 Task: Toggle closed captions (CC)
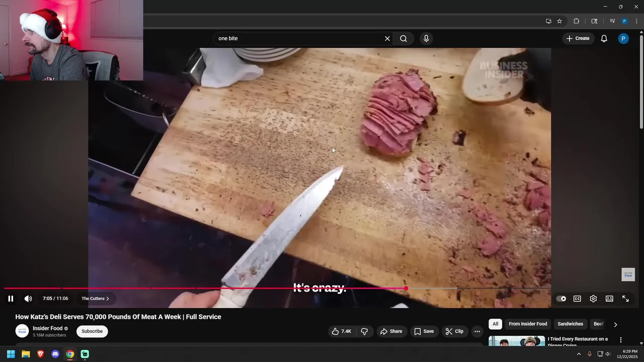click(577, 299)
